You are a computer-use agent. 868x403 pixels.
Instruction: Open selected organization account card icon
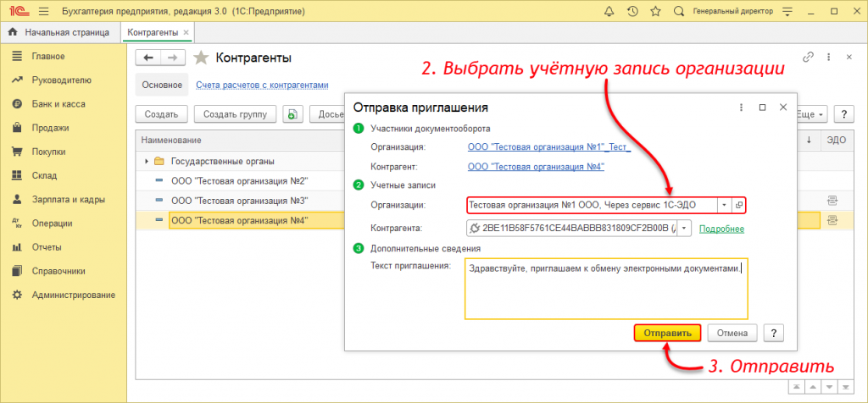click(x=738, y=205)
